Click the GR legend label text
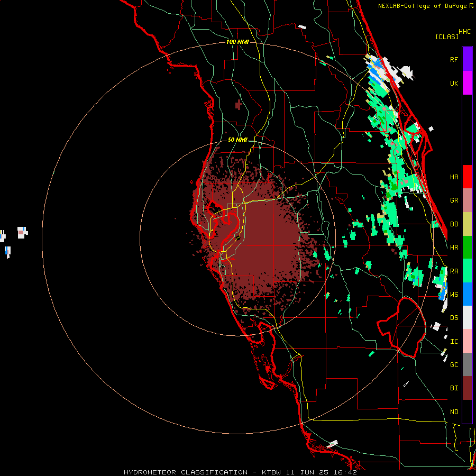This screenshot has height=476, width=476. [x=454, y=200]
